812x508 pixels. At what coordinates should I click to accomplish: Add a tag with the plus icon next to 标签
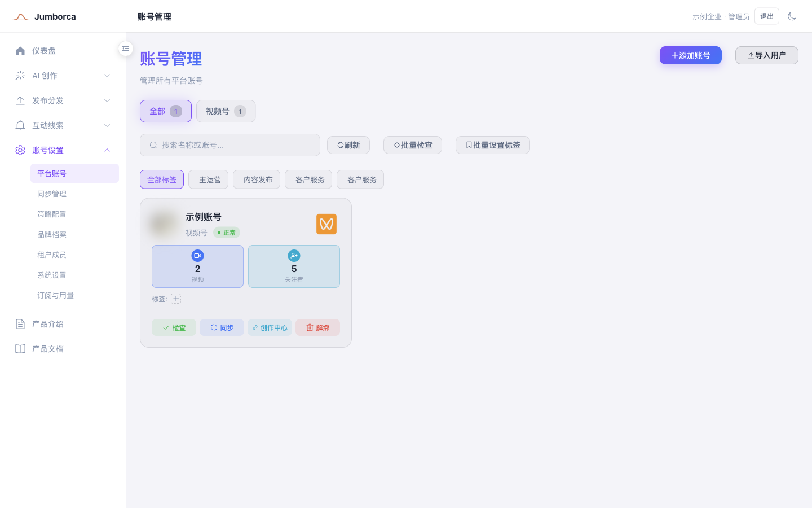[176, 299]
